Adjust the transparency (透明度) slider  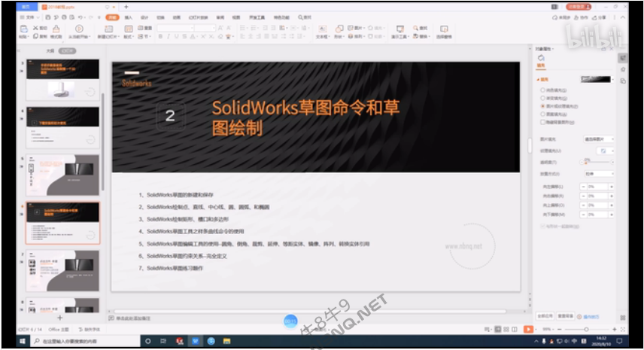click(598, 163)
